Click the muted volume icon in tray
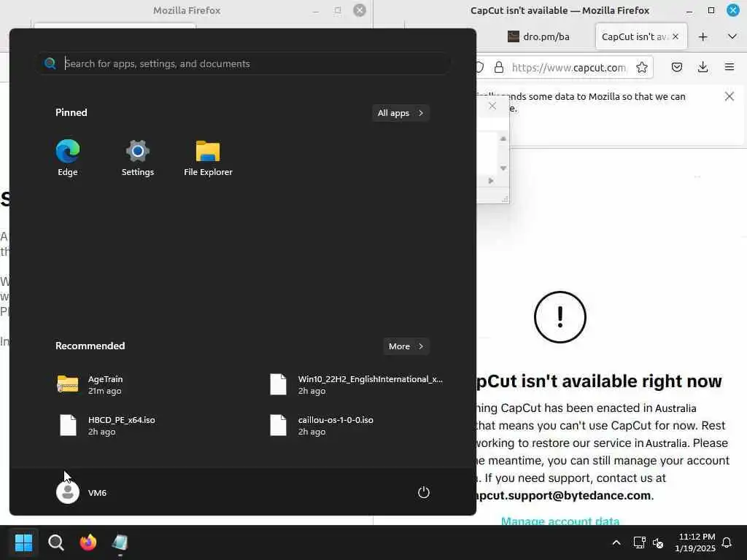747x560 pixels. click(x=658, y=542)
